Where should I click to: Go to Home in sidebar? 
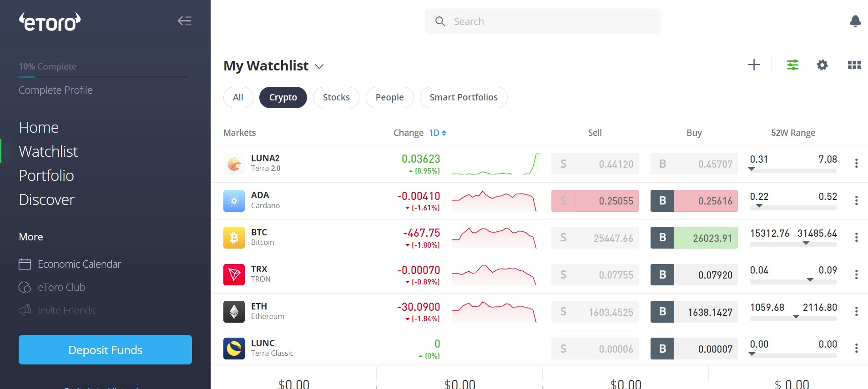click(x=39, y=127)
